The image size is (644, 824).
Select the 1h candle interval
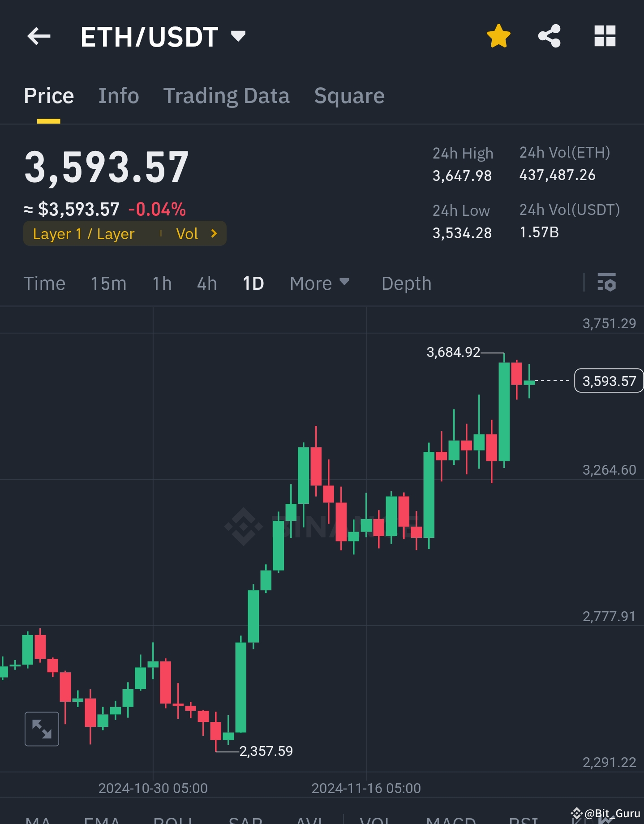(162, 283)
